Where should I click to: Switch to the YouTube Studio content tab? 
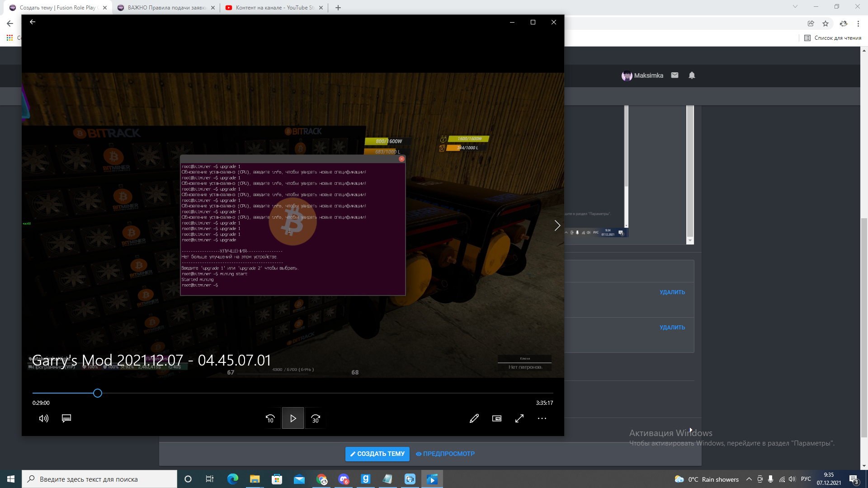tap(274, 8)
